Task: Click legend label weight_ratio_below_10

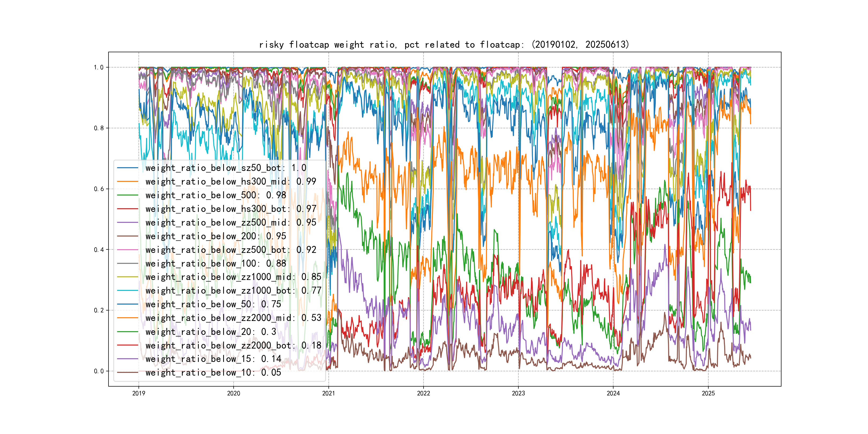Action: [x=213, y=372]
